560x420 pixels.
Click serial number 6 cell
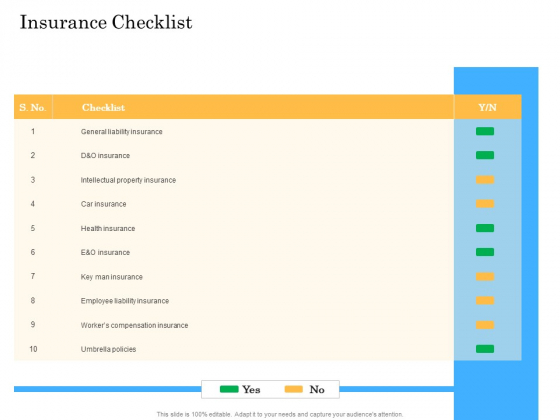click(x=33, y=252)
